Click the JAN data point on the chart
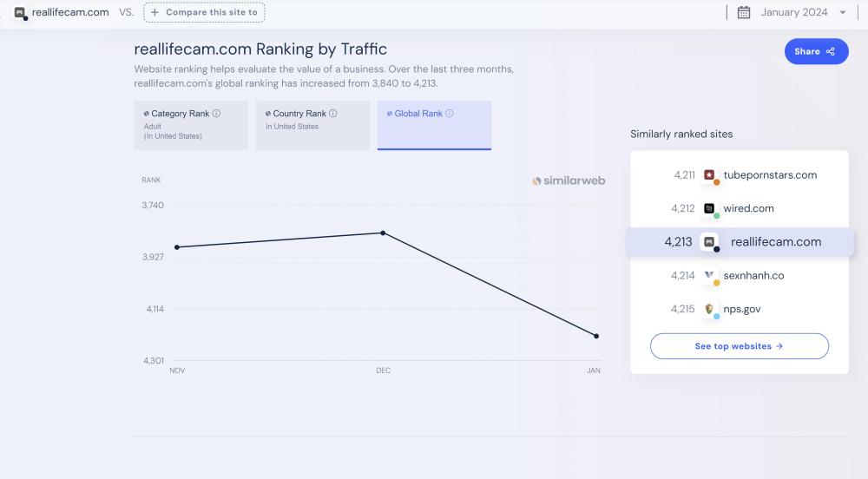Viewport: 868px width, 479px height. [596, 336]
